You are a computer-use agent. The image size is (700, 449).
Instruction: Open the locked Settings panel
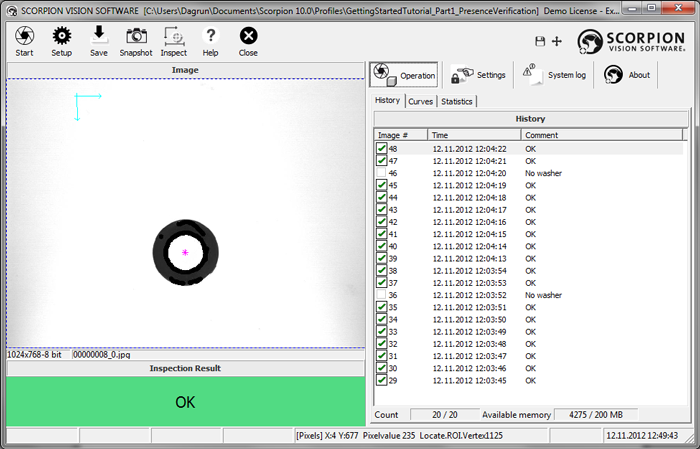478,75
